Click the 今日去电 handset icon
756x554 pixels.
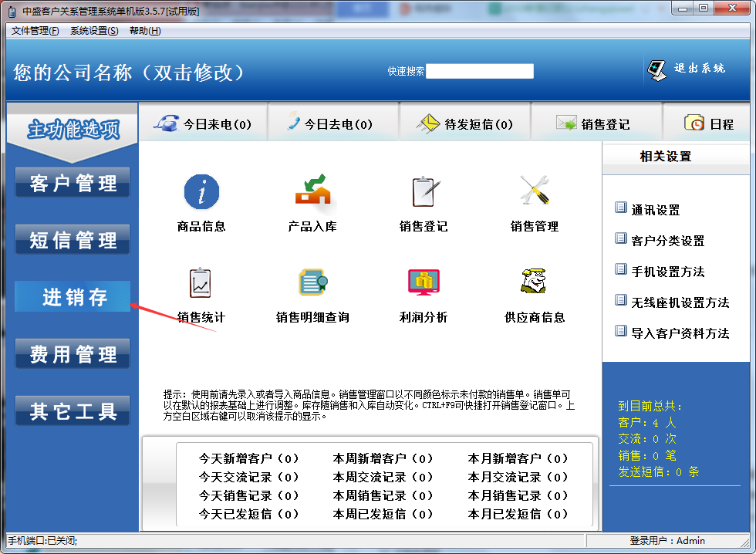tap(293, 122)
